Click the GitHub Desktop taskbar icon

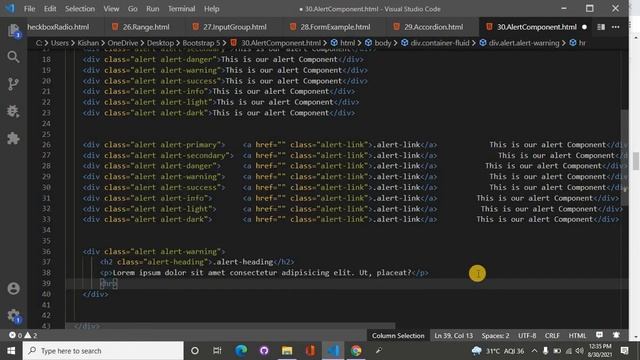[264, 351]
